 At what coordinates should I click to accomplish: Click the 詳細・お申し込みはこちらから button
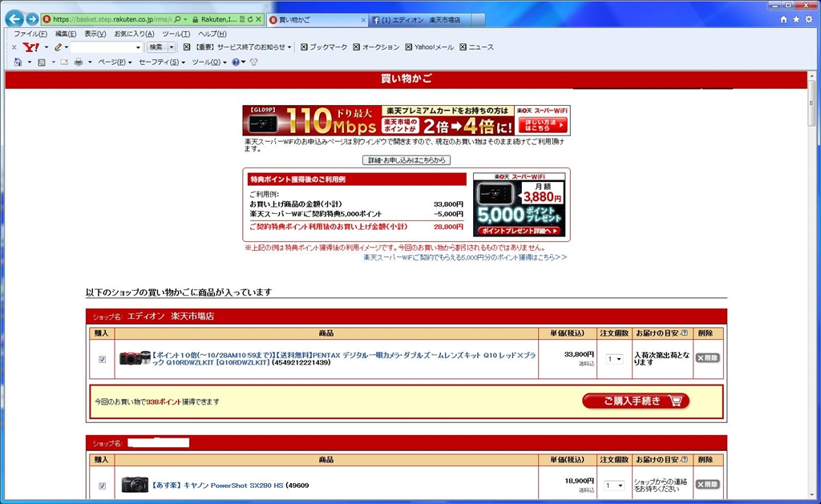click(406, 160)
